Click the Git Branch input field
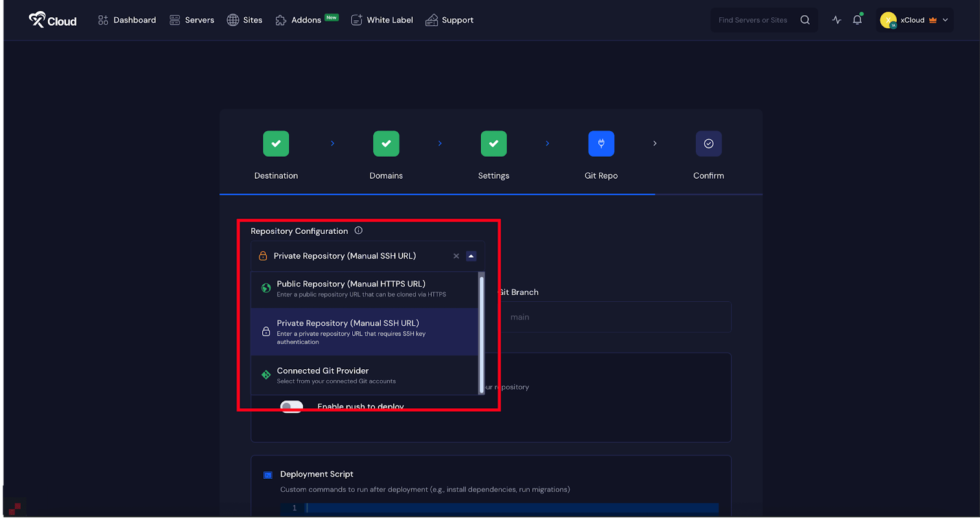The width and height of the screenshot is (980, 518). [x=616, y=317]
